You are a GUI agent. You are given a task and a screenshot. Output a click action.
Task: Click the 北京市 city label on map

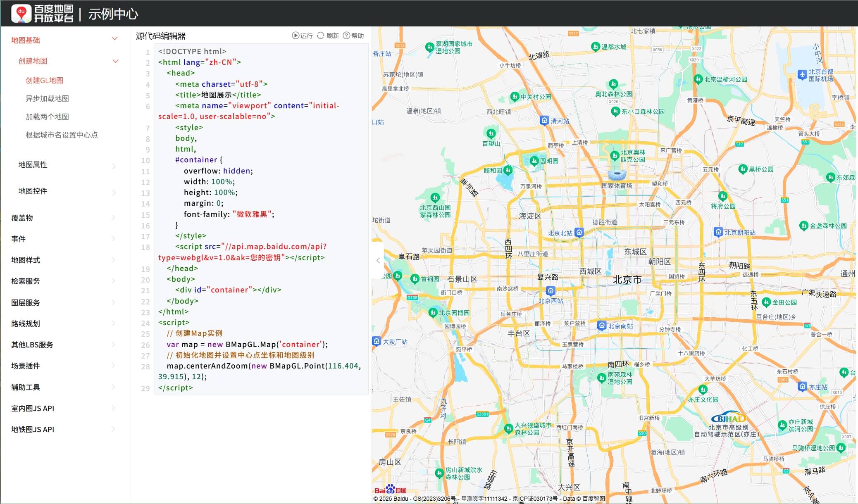pos(627,280)
